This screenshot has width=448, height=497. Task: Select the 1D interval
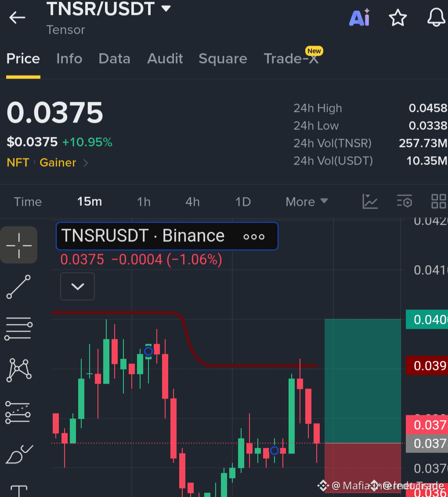[243, 202]
